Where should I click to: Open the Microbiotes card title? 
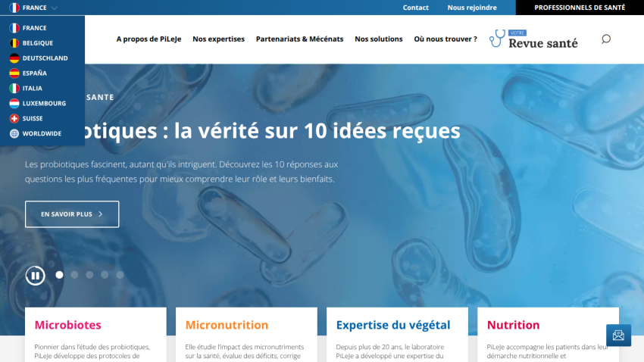pos(67,325)
